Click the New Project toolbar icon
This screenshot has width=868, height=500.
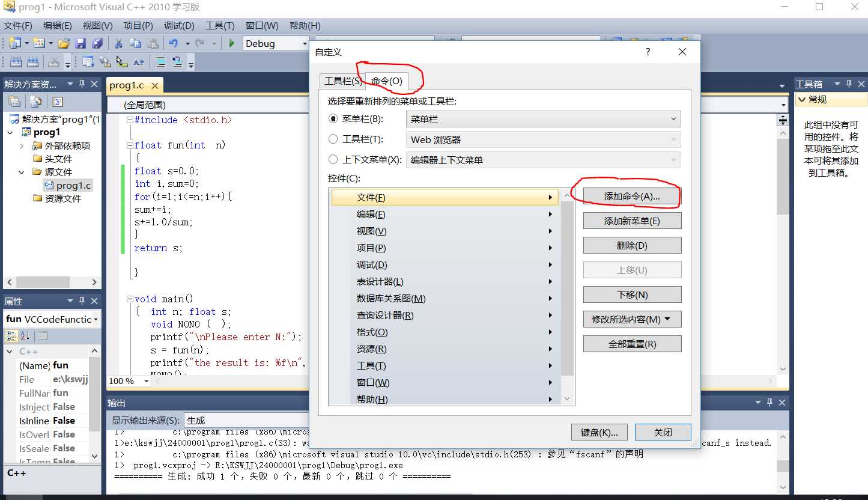pyautogui.click(x=15, y=43)
